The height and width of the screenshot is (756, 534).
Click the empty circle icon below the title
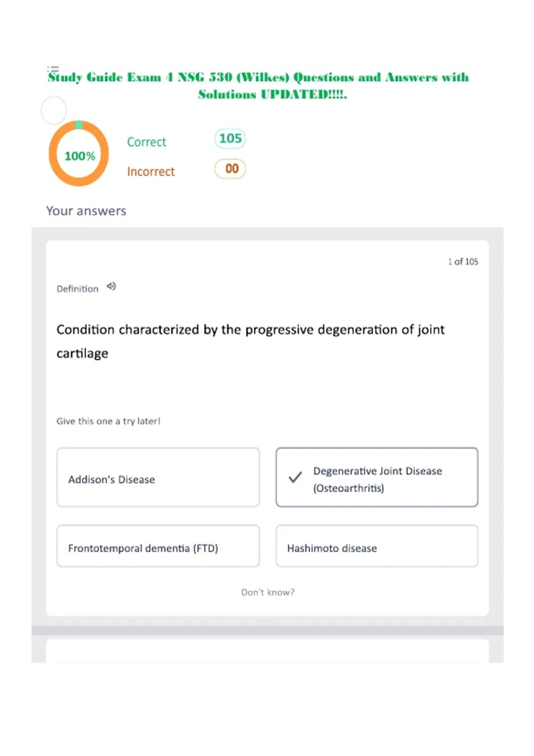[54, 110]
